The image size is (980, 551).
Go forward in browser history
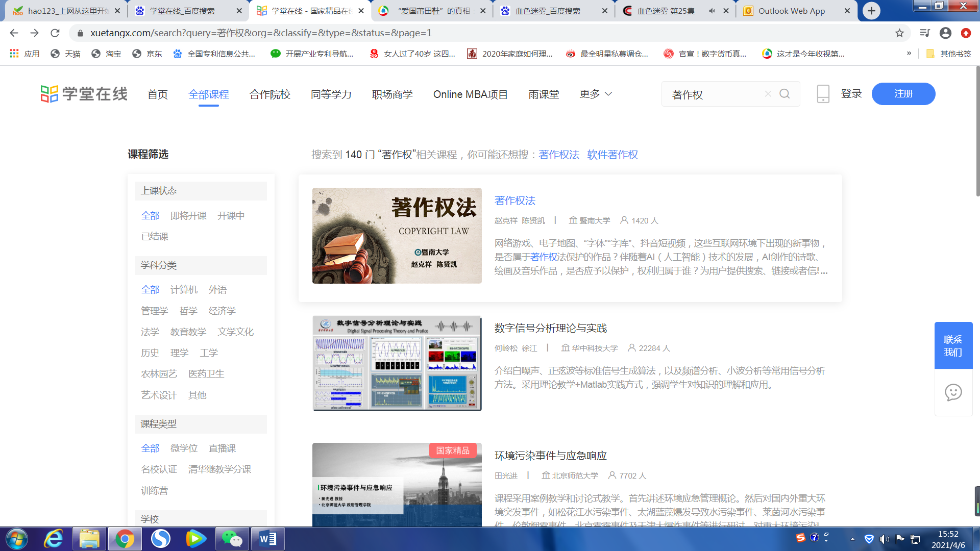tap(34, 33)
